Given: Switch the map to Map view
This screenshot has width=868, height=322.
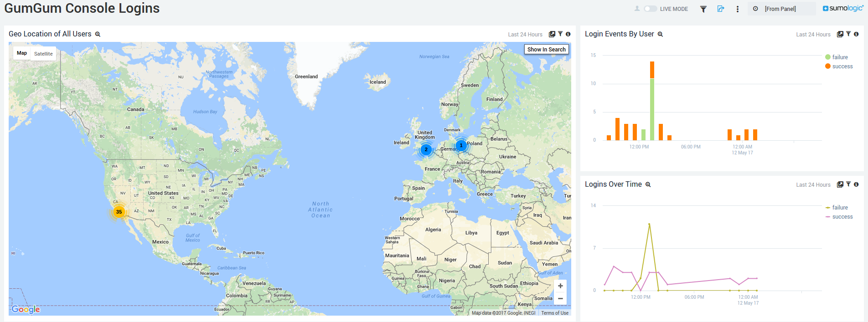Looking at the screenshot, I should pyautogui.click(x=22, y=53).
